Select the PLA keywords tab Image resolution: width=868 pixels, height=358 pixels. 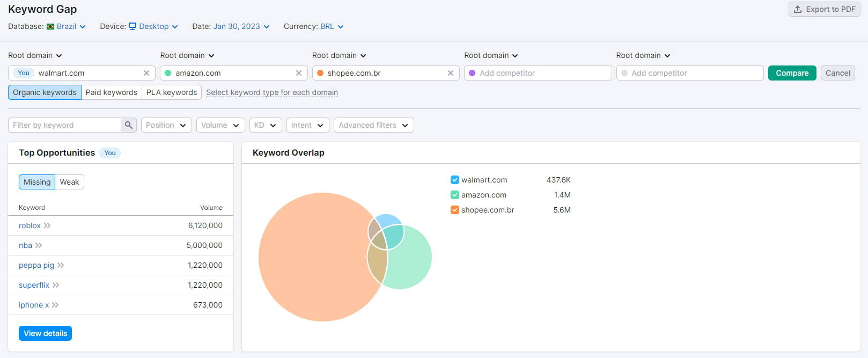point(172,92)
